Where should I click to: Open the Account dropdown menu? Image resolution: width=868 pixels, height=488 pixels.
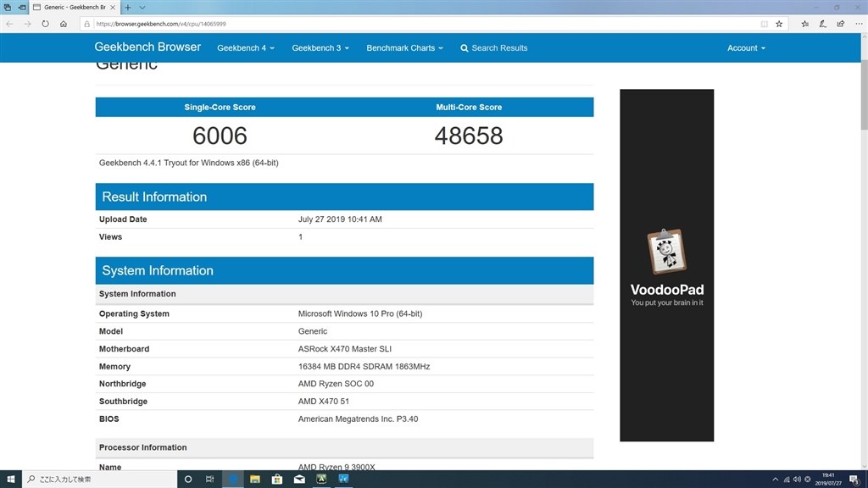point(746,48)
